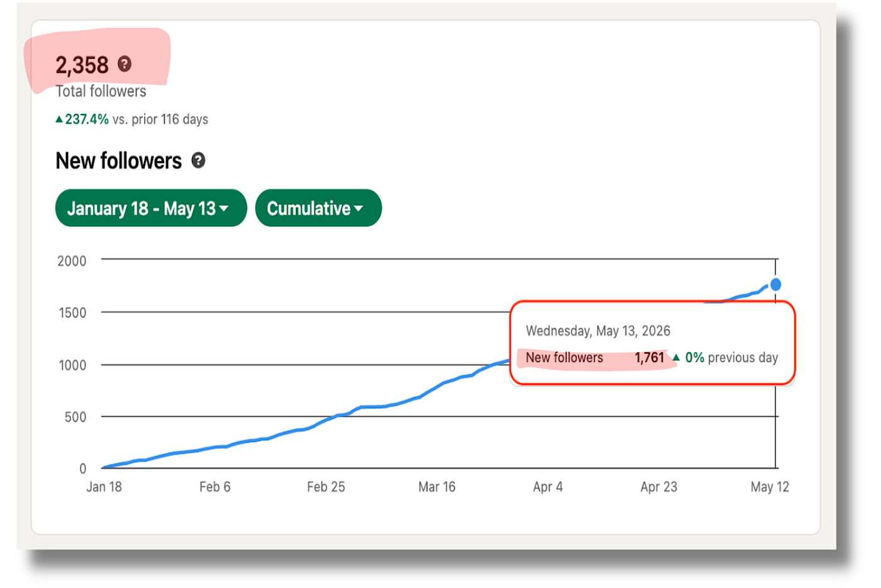Image resolution: width=881 pixels, height=588 pixels.
Task: Click the vs. prior 116 days text
Action: tap(160, 119)
